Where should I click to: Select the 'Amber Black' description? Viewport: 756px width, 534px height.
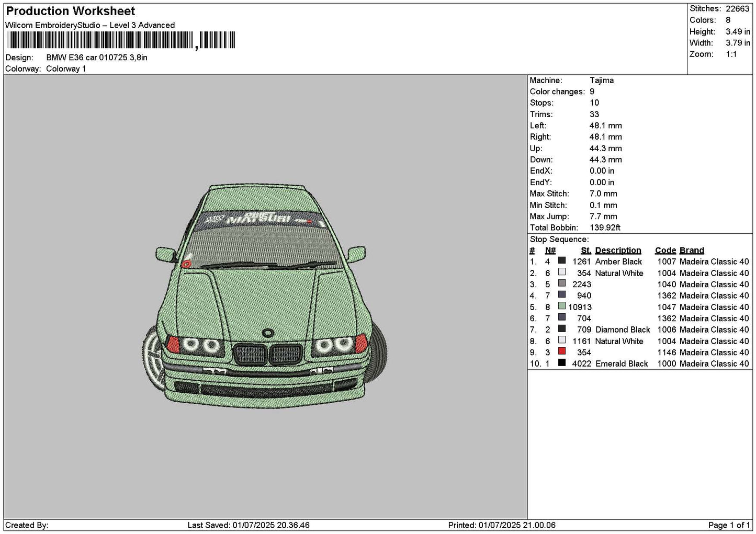point(618,262)
